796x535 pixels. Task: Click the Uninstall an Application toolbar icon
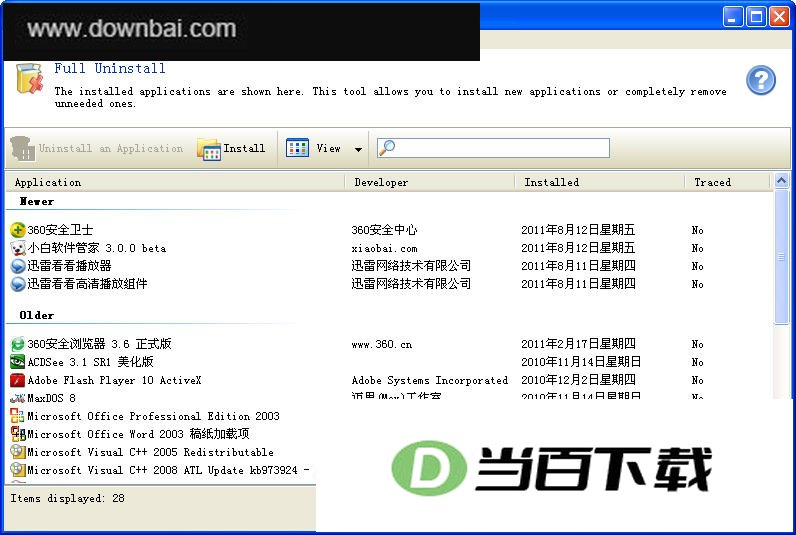[22, 148]
